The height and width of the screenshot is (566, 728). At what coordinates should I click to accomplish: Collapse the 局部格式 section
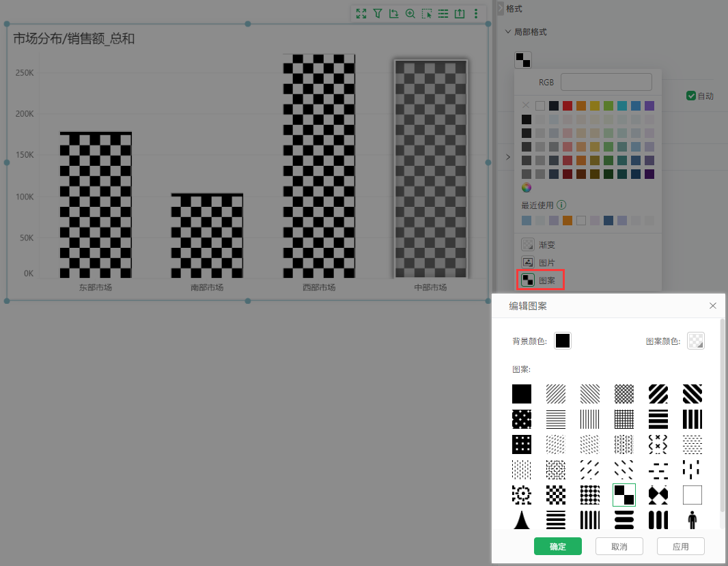[x=508, y=31]
